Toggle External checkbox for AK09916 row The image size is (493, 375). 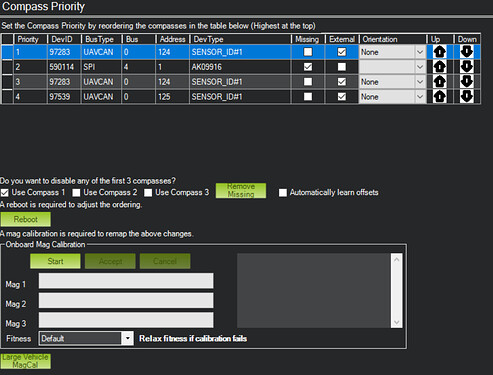[x=342, y=67]
